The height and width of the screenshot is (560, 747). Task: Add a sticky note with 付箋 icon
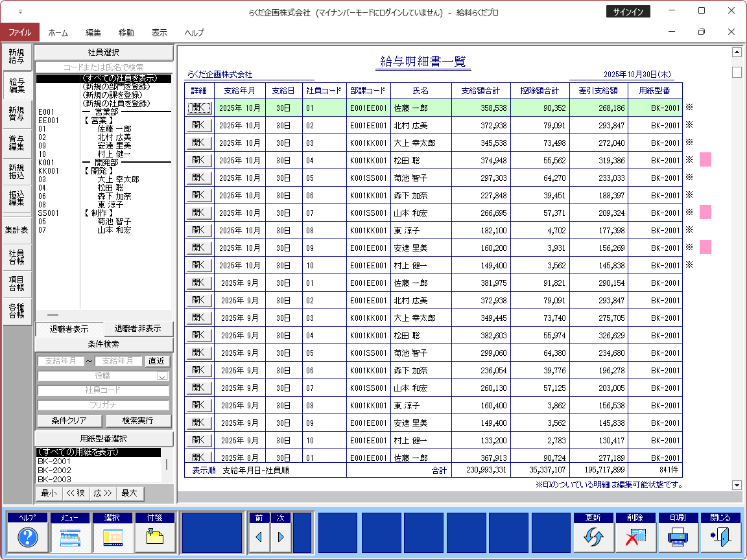tap(155, 537)
